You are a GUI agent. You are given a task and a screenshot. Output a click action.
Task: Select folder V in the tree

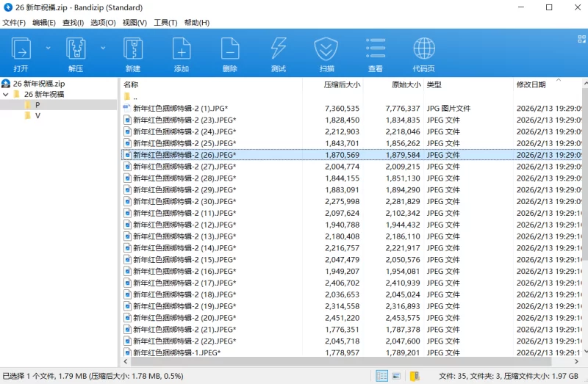click(x=37, y=116)
